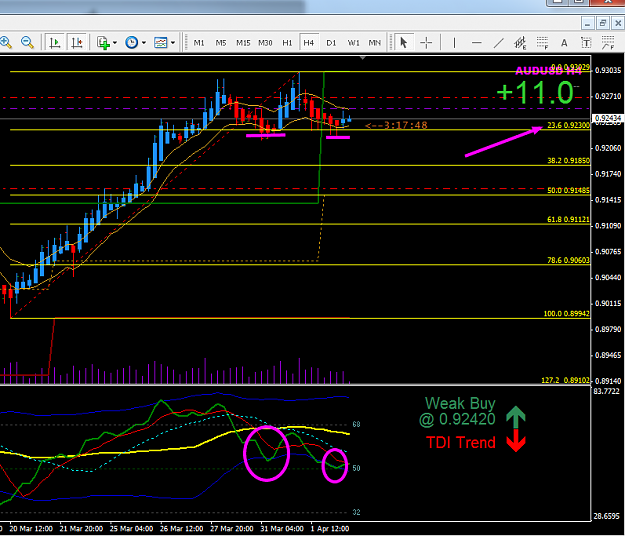The width and height of the screenshot is (625, 536).
Task: Switch chart to MN monthly timeframe
Action: pyautogui.click(x=374, y=43)
